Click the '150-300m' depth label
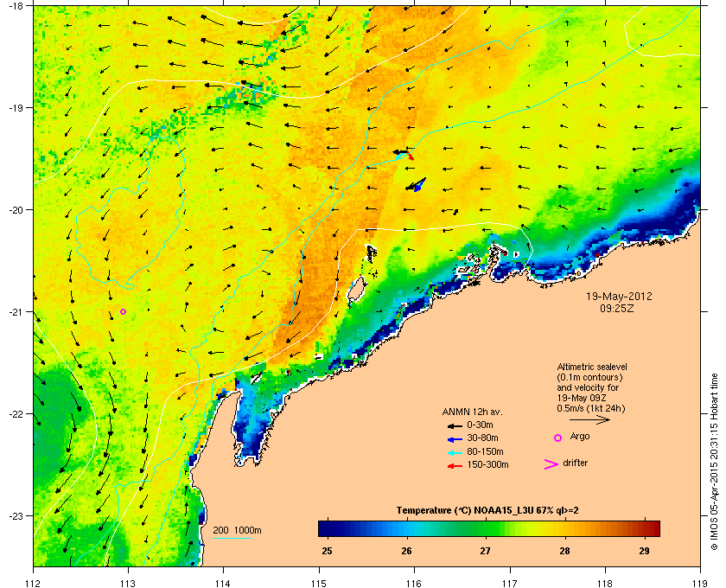726x588 pixels. click(487, 464)
